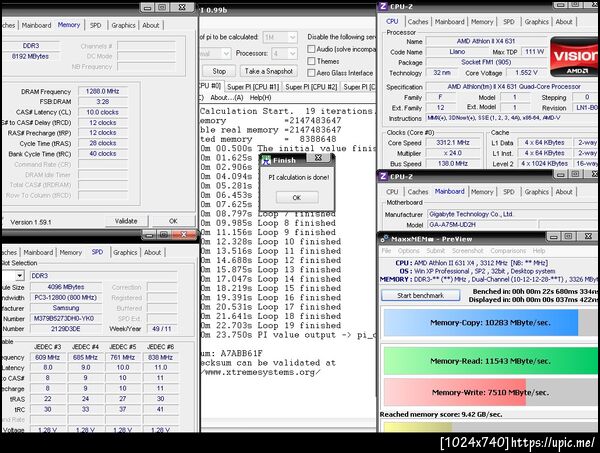Switch to Super PI [CPU #1] tab
Image resolution: width=600 pixels, height=453 pixels.
pyautogui.click(x=253, y=87)
